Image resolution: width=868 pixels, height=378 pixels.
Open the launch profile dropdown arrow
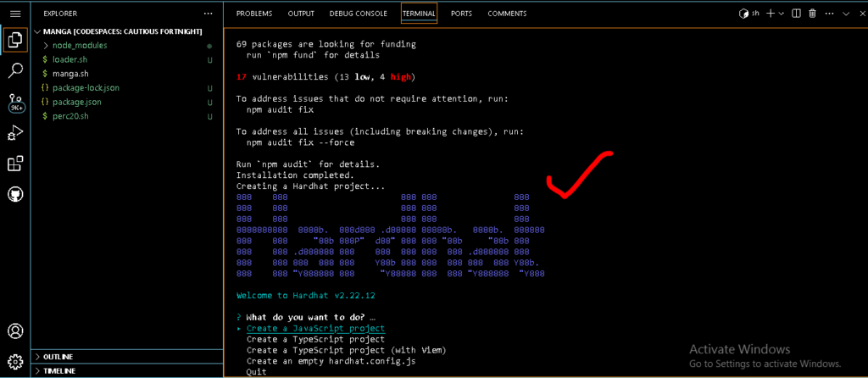(781, 14)
